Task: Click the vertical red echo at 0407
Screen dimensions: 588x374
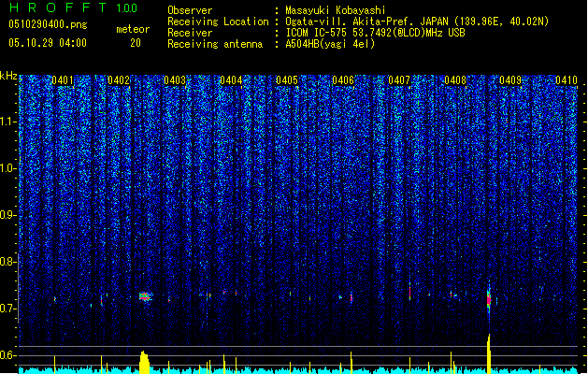Action: [x=409, y=292]
